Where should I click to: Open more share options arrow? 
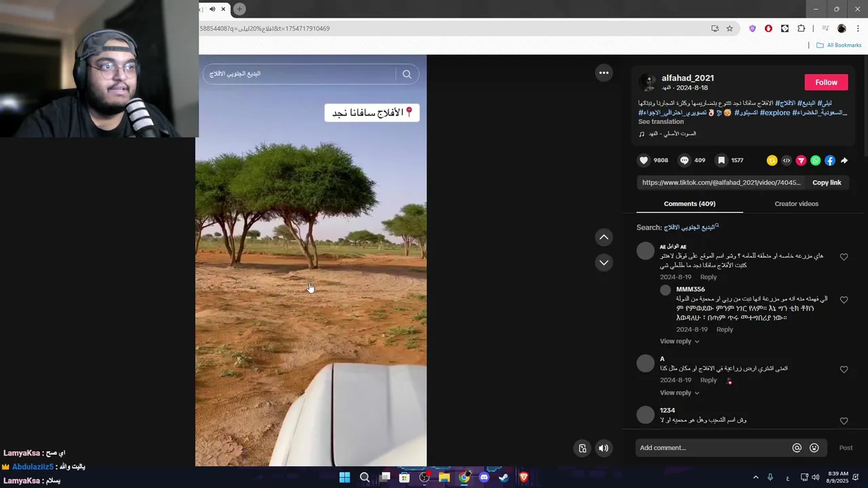pos(844,161)
